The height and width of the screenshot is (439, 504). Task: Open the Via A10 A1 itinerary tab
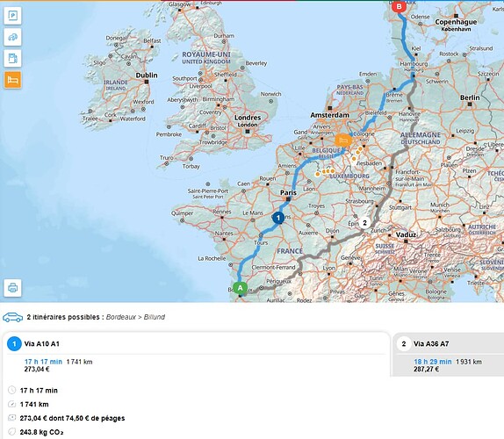(196, 344)
